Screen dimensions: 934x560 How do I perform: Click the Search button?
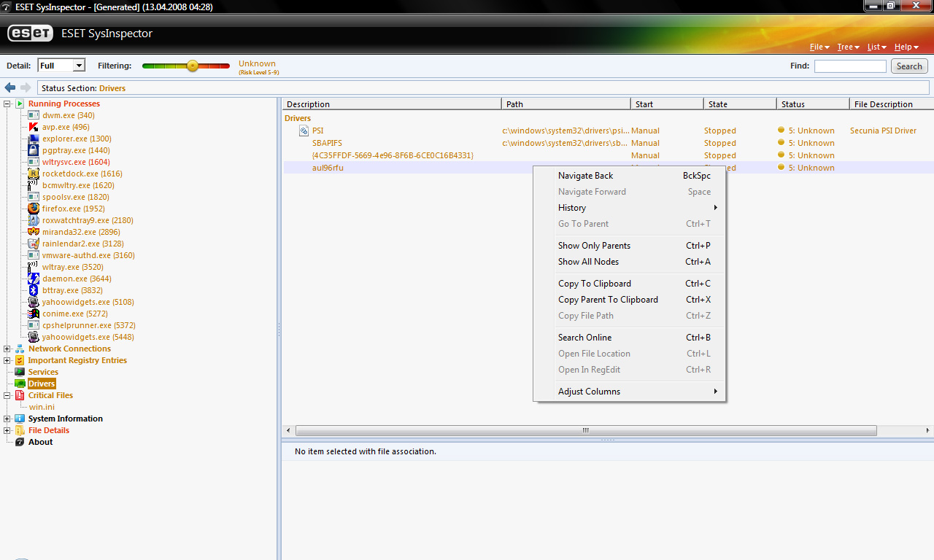[909, 66]
